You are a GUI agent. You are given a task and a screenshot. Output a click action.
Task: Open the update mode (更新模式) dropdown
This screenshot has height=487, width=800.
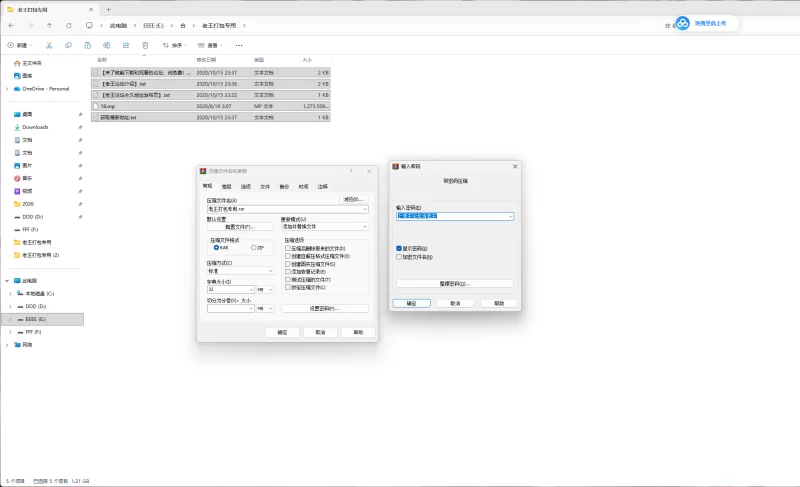[x=365, y=226]
